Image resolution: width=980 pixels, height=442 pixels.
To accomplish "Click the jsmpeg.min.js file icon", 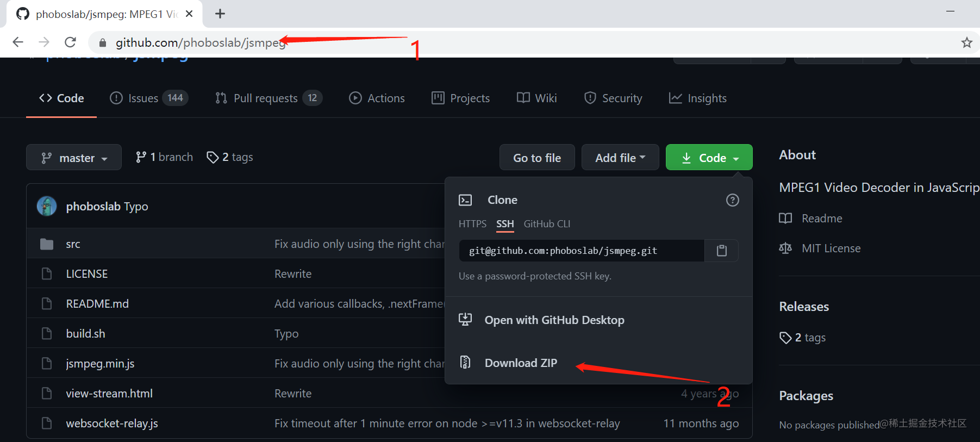I will 47,364.
